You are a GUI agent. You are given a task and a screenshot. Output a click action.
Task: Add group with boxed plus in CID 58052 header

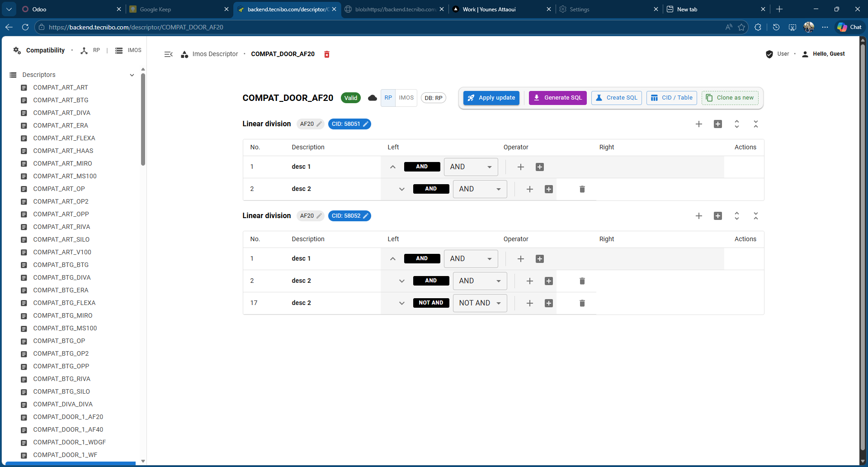tap(718, 216)
